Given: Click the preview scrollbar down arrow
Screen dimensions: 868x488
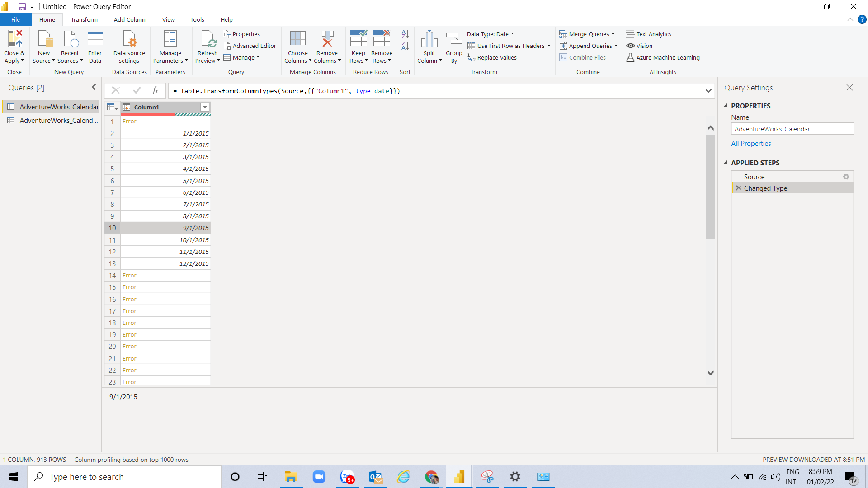Looking at the screenshot, I should (710, 373).
